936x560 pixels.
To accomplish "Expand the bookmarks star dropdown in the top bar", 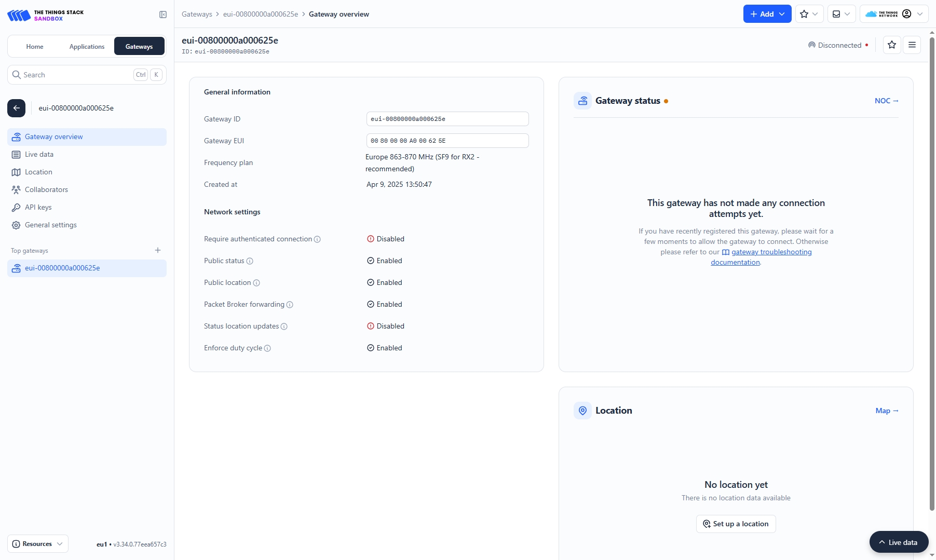I will click(x=809, y=14).
